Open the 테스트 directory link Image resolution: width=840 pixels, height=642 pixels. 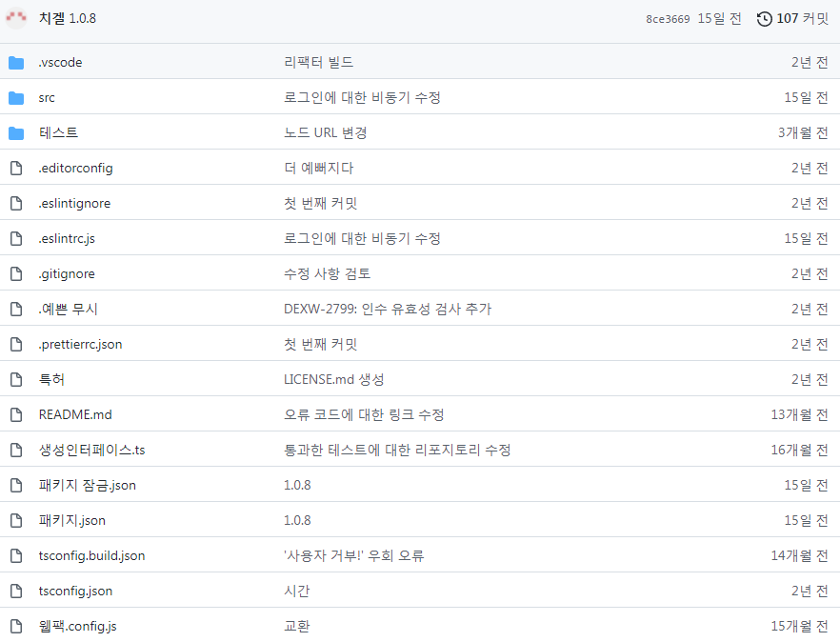(x=58, y=133)
